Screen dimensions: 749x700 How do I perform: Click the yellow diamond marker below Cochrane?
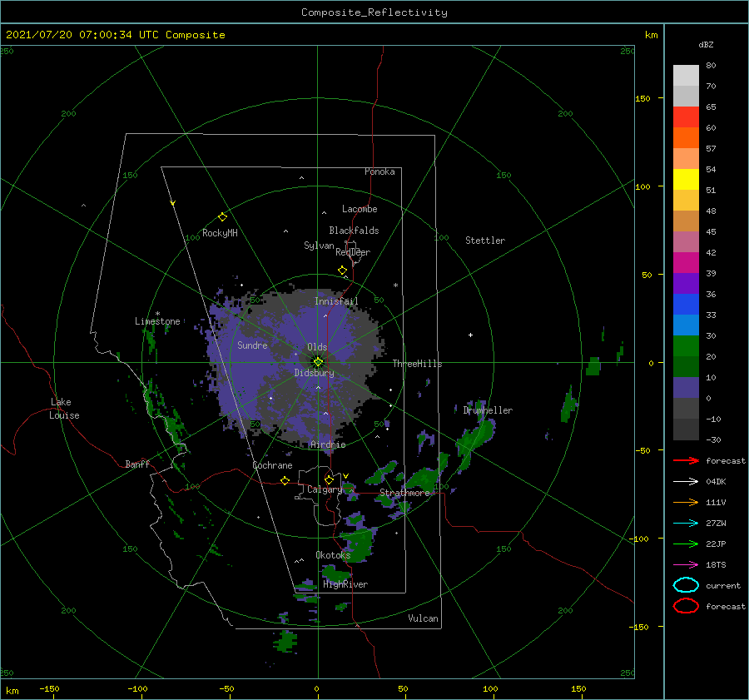click(x=285, y=480)
